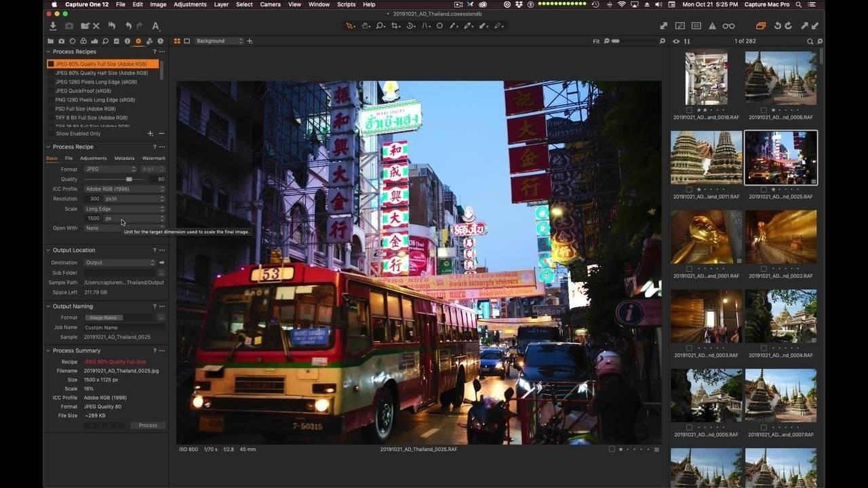Click the Image Name format token
The width and height of the screenshot is (868, 488).
(x=103, y=317)
